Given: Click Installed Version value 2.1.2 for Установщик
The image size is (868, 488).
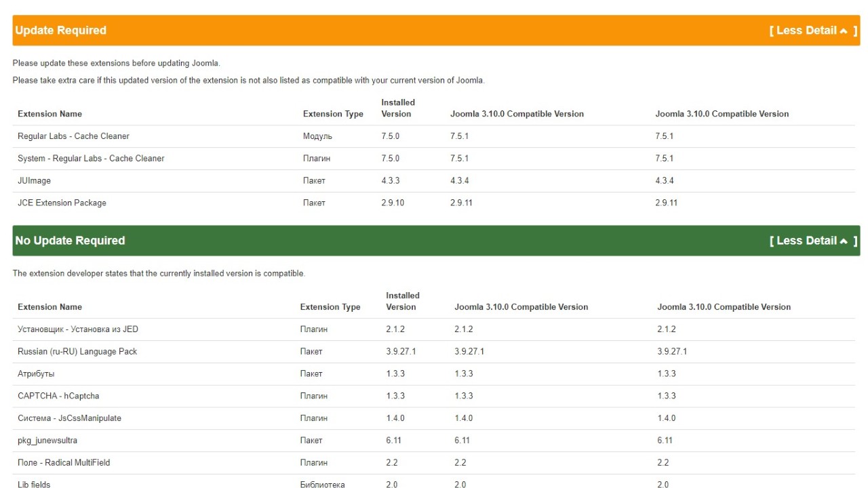Looking at the screenshot, I should coord(395,329).
